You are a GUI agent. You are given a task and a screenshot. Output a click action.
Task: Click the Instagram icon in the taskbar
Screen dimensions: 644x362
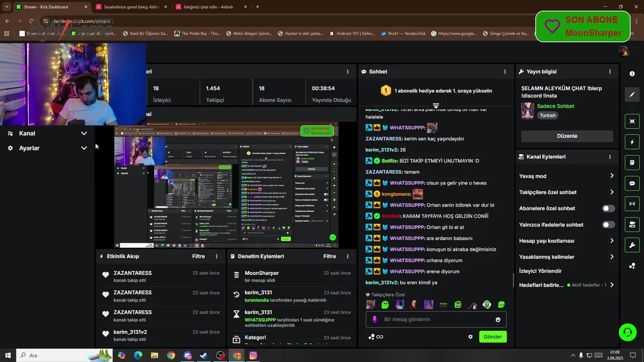253,355
